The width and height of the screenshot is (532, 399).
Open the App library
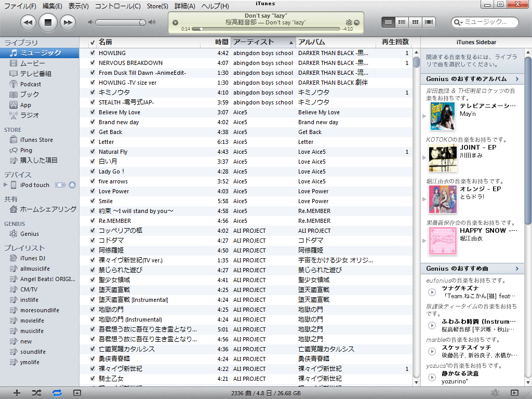(x=39, y=105)
